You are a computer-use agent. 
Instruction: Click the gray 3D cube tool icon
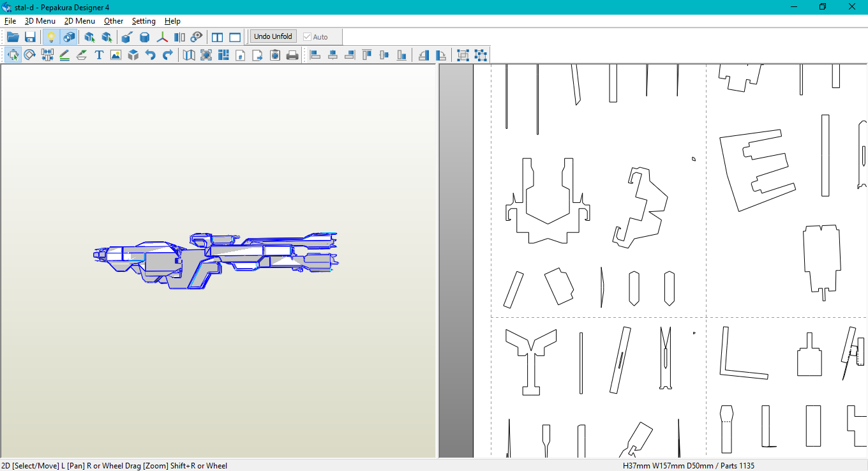click(x=133, y=55)
